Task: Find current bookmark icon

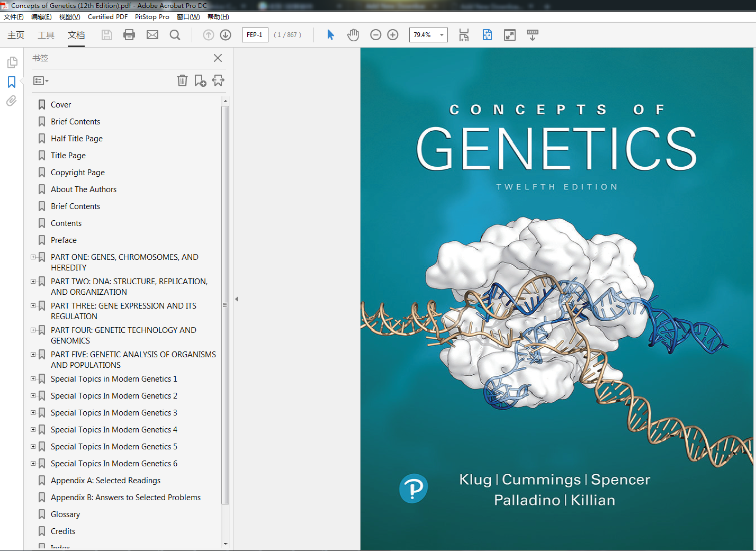Action: (x=218, y=80)
